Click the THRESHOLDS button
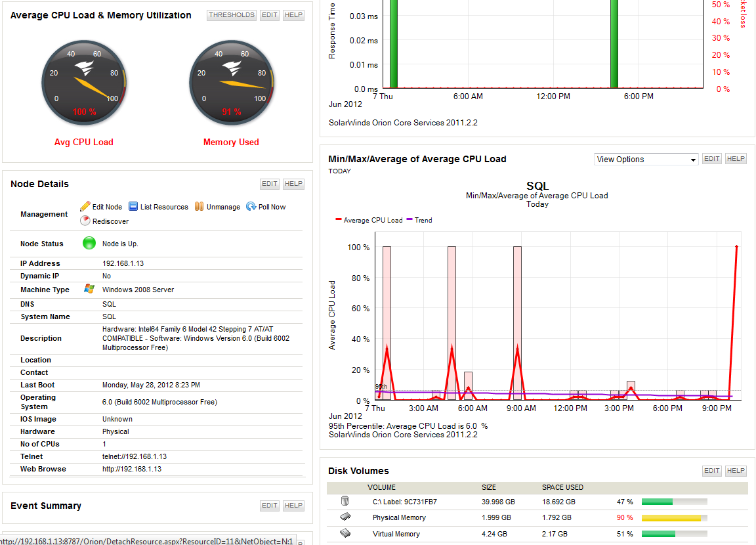Image resolution: width=756 pixels, height=545 pixels. [x=231, y=14]
